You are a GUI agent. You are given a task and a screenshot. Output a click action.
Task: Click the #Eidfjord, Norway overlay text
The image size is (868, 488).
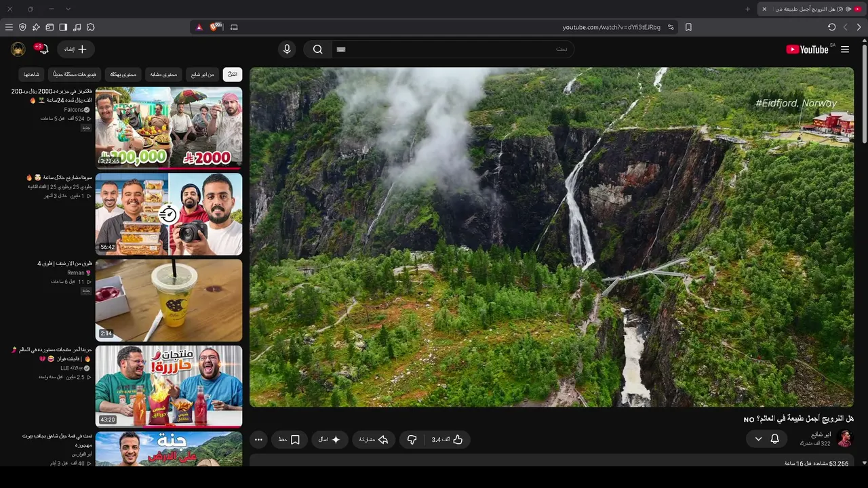pyautogui.click(x=796, y=103)
